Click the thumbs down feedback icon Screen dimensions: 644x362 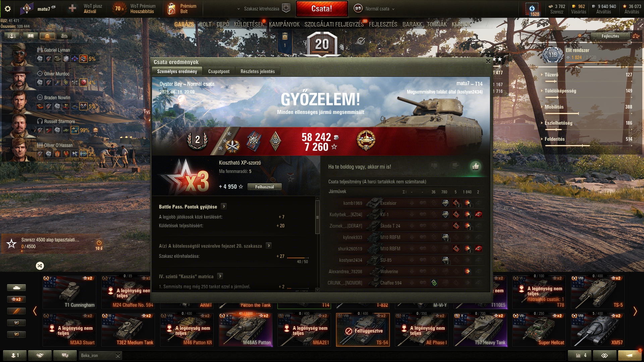[435, 166]
